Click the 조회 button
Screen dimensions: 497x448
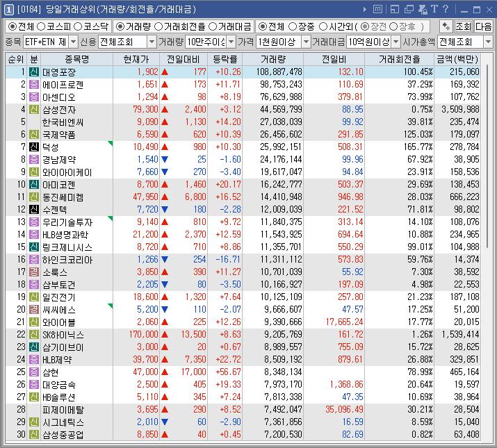(x=463, y=26)
